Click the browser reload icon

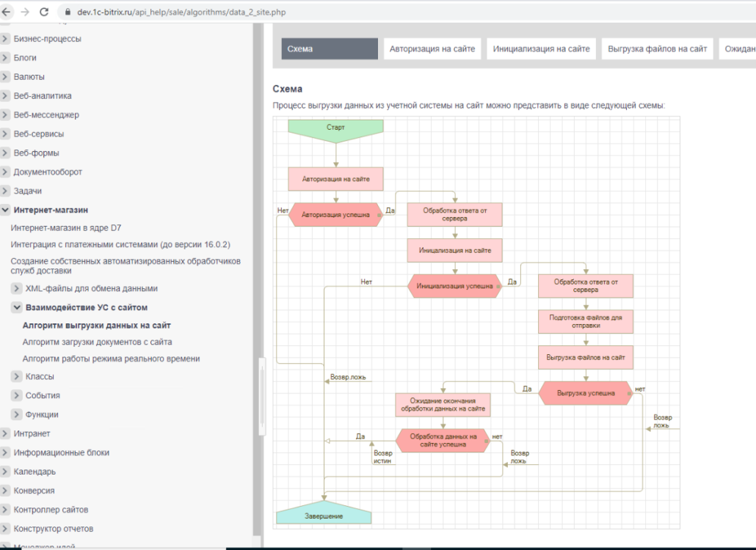point(44,12)
